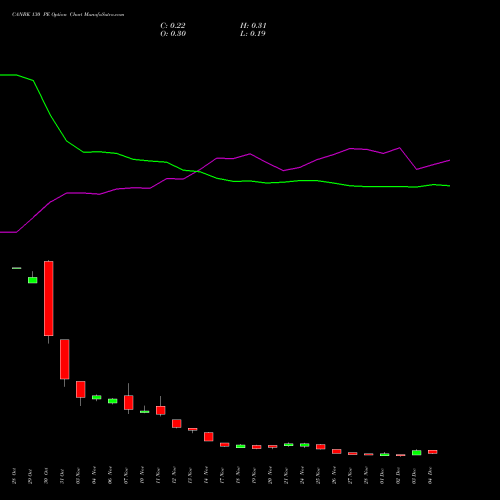This screenshot has height=500, width=500.
Task: Click the '28 Nov' date axis label
Action: pos(366,476)
